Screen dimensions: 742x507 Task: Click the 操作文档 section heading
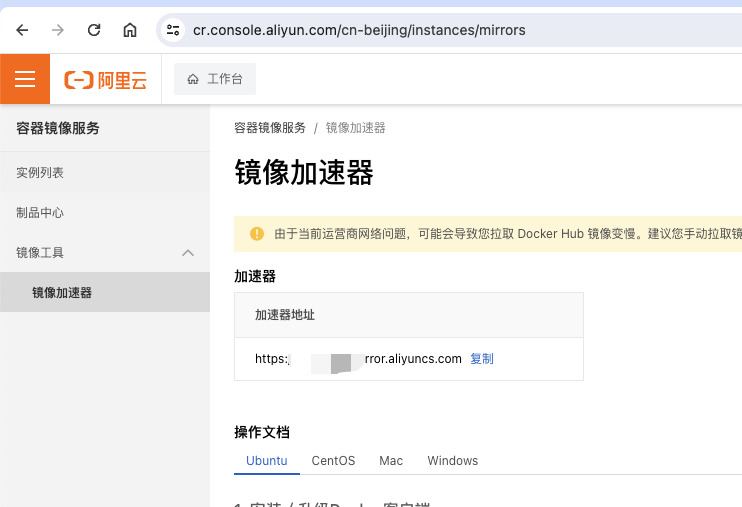click(x=262, y=432)
